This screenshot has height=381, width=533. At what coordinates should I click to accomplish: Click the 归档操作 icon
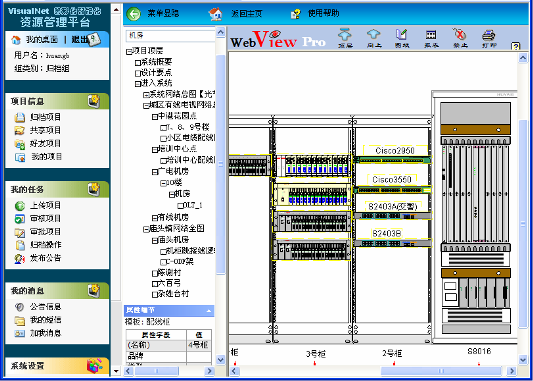point(20,245)
